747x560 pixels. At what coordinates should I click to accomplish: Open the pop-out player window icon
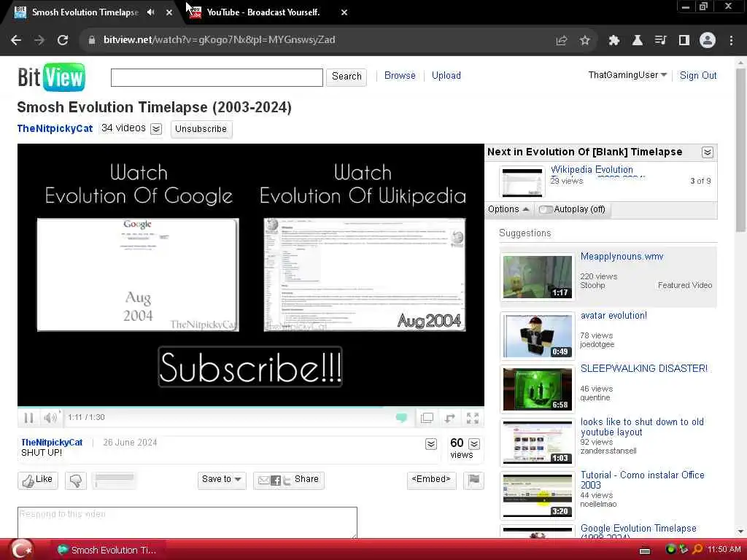click(427, 418)
